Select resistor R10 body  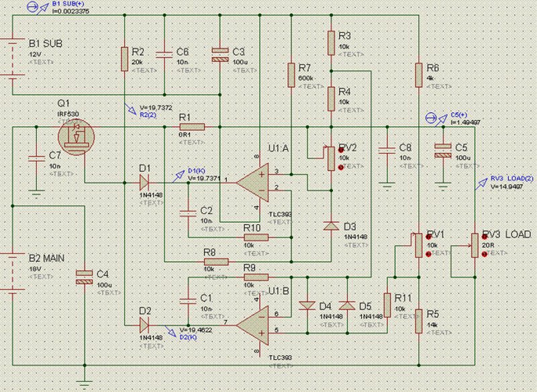[256, 237]
